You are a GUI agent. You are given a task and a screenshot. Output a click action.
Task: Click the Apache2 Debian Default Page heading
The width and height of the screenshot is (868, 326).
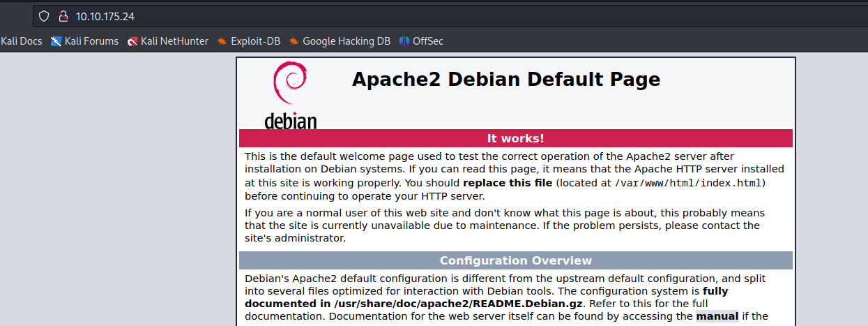(x=506, y=80)
